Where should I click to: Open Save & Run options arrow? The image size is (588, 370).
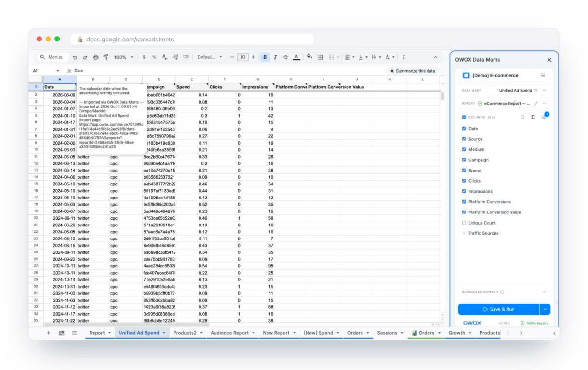(545, 309)
